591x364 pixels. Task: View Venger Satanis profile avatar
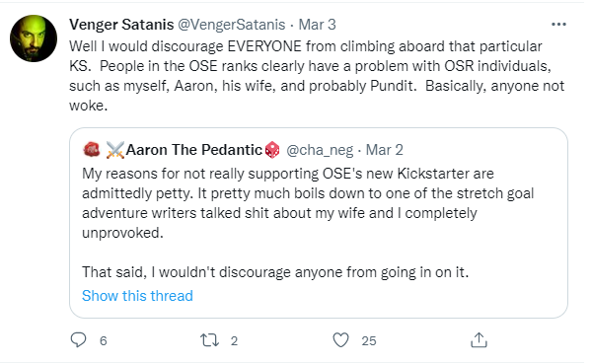coord(34,38)
